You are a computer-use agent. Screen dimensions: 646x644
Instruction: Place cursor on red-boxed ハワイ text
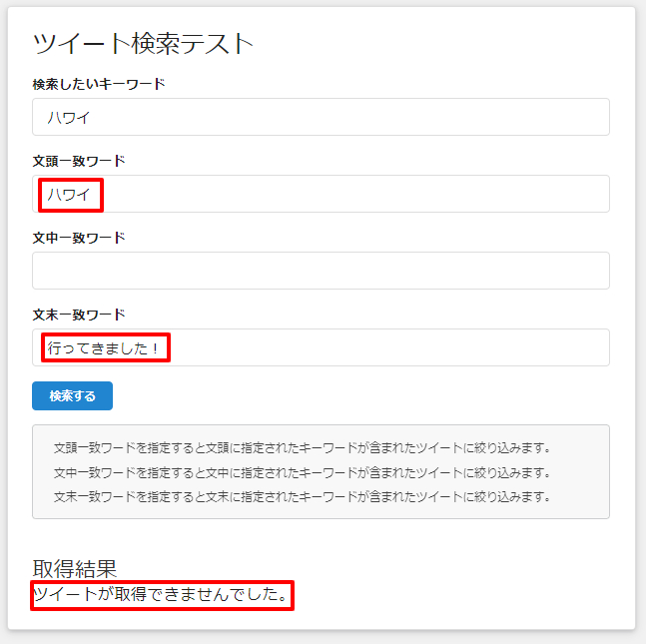69,194
